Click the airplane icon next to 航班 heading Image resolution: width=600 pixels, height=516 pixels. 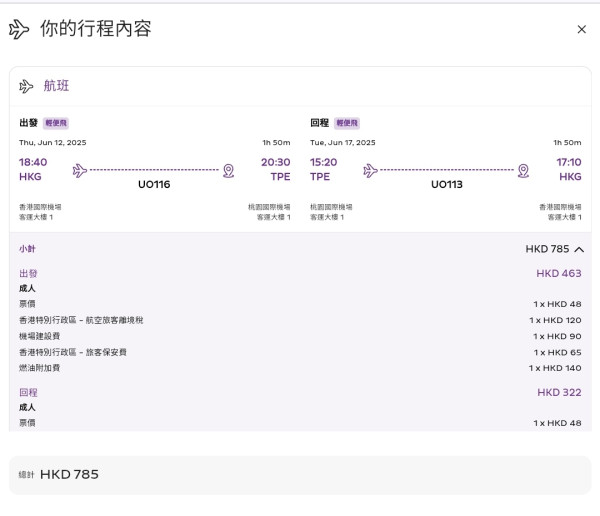click(26, 86)
